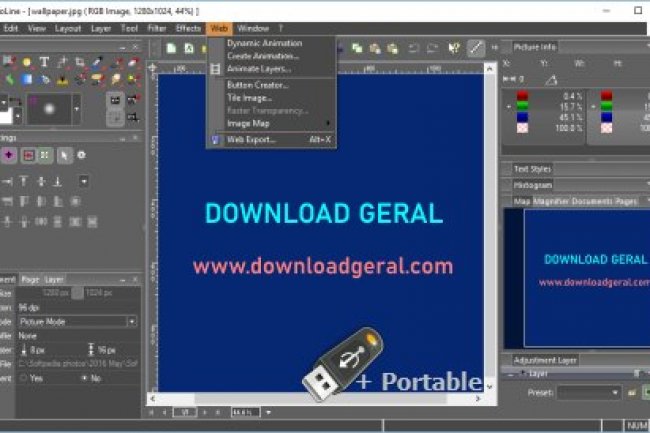Click the Undo arrow in the toolbar

point(413,48)
